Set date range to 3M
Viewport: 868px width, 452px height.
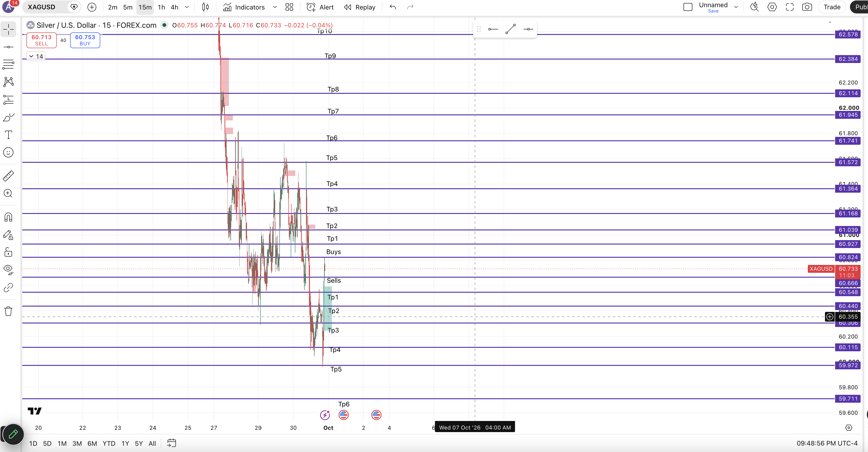[77, 444]
